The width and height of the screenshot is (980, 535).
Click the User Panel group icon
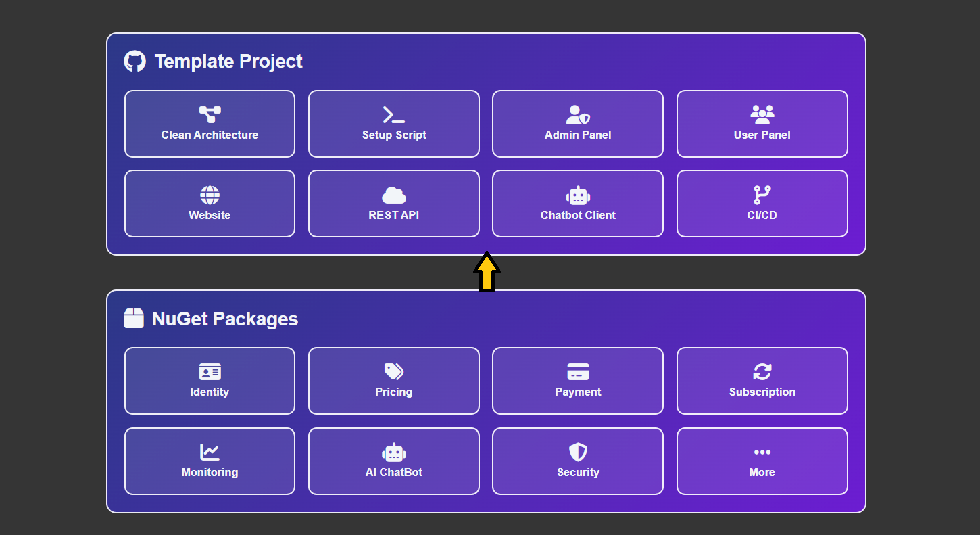pyautogui.click(x=762, y=114)
